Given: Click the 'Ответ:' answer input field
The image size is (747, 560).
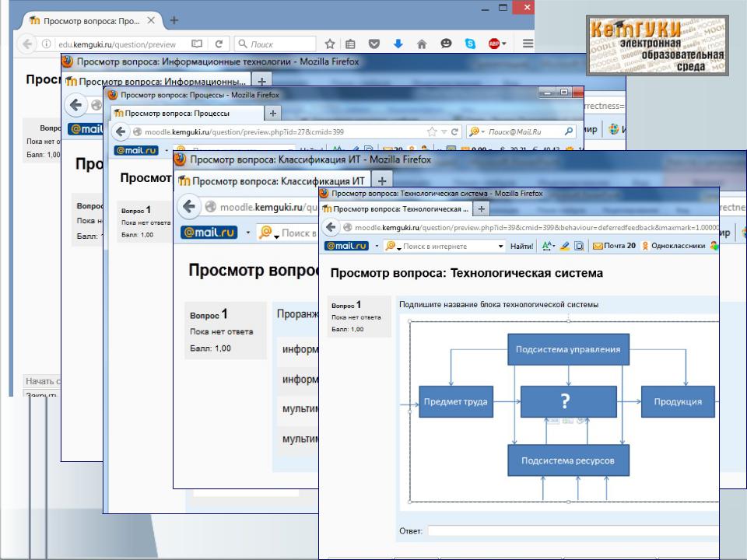Looking at the screenshot, I should [x=573, y=530].
